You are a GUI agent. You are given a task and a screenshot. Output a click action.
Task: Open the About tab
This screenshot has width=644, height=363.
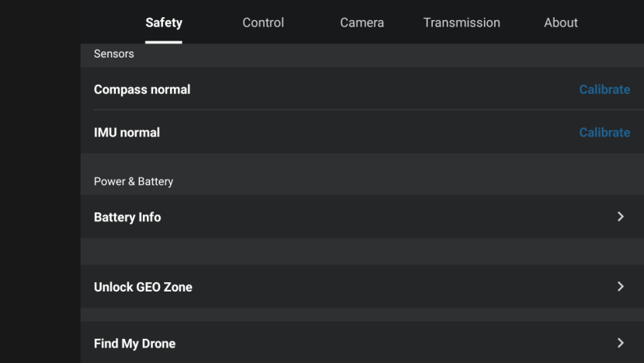(561, 23)
